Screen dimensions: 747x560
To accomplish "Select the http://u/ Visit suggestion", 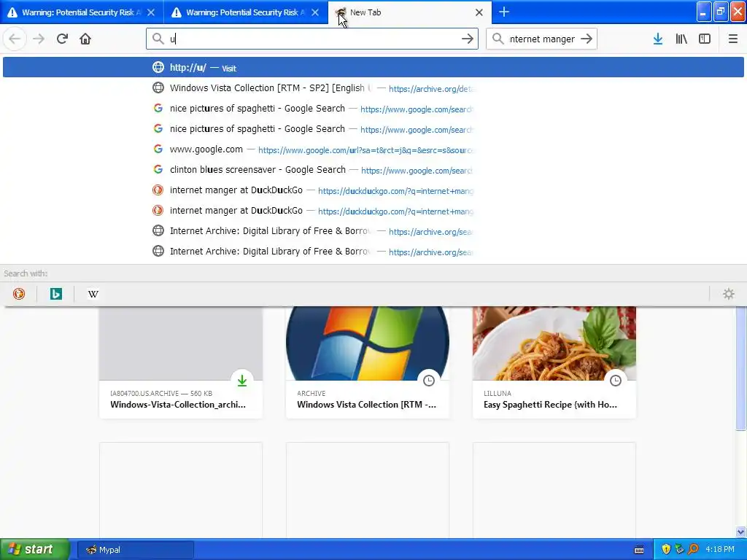I will point(373,67).
